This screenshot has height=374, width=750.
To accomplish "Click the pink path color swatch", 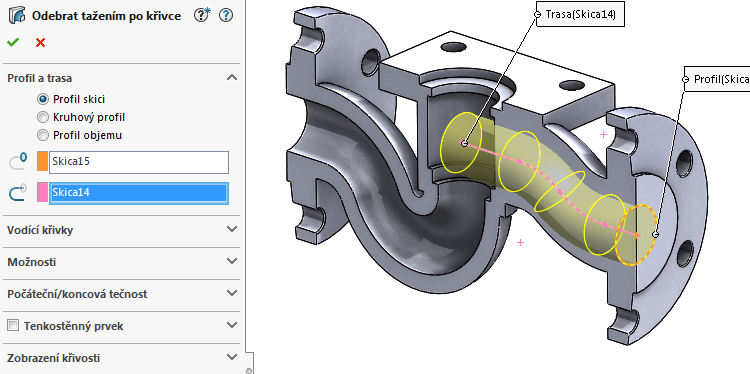I will point(43,193).
